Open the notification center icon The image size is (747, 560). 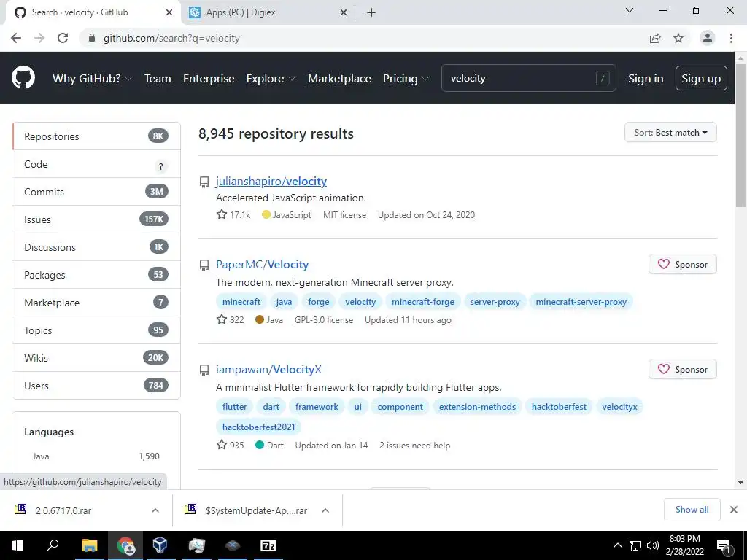[x=724, y=546]
